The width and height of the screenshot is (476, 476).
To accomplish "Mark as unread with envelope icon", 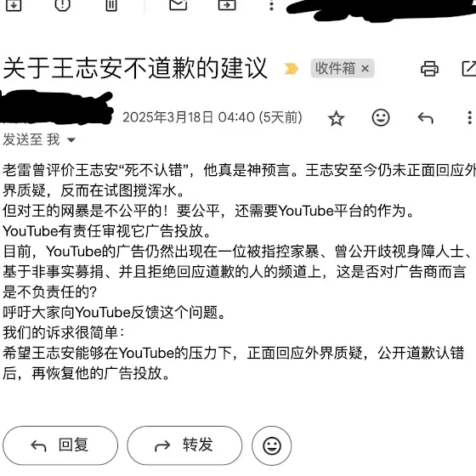I will pos(178,4).
